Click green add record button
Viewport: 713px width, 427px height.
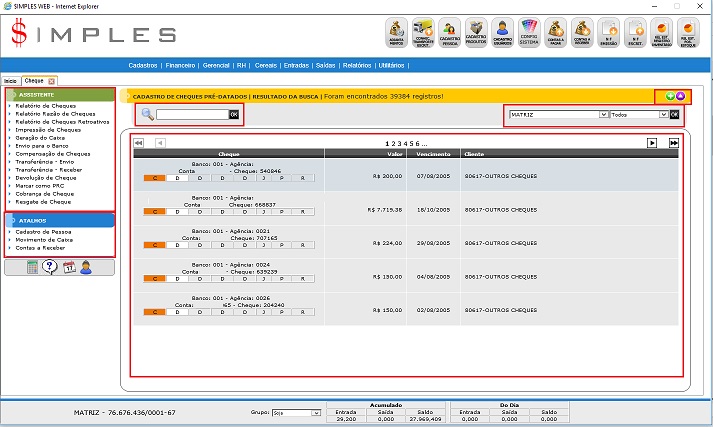(670, 96)
